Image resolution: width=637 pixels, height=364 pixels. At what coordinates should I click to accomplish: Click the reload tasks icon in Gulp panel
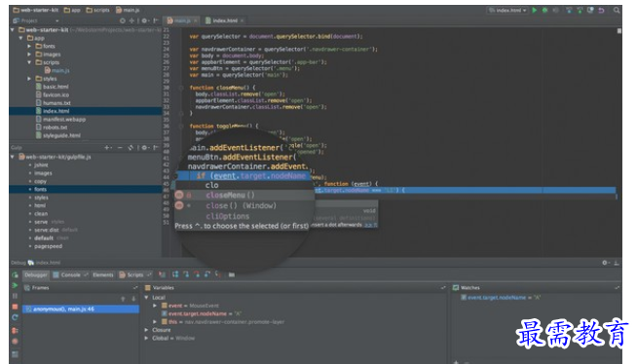(131, 148)
